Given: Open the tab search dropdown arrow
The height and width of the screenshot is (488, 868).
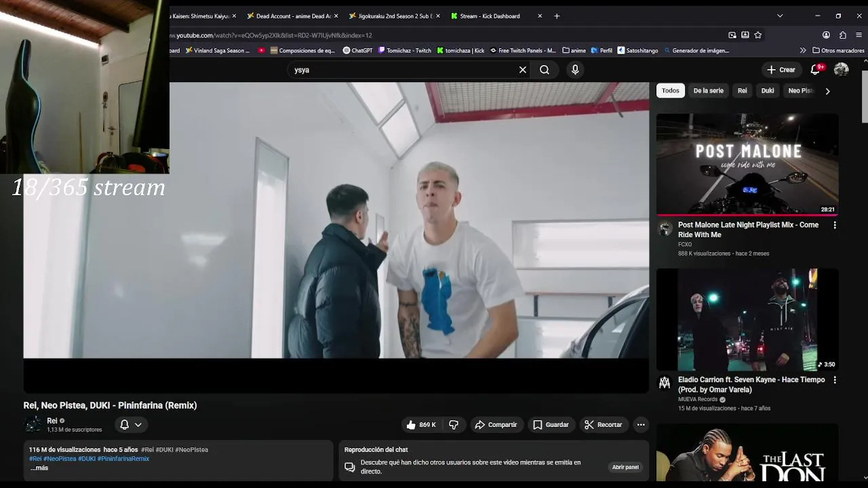Looking at the screenshot, I should coord(780,16).
